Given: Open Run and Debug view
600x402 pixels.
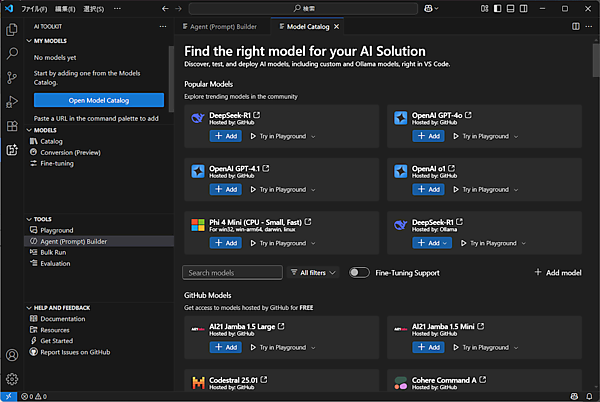Looking at the screenshot, I should click(12, 102).
